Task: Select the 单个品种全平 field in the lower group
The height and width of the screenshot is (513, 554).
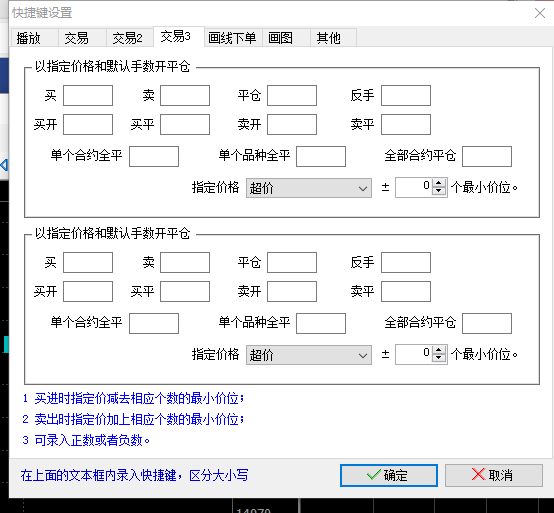Action: pos(321,323)
